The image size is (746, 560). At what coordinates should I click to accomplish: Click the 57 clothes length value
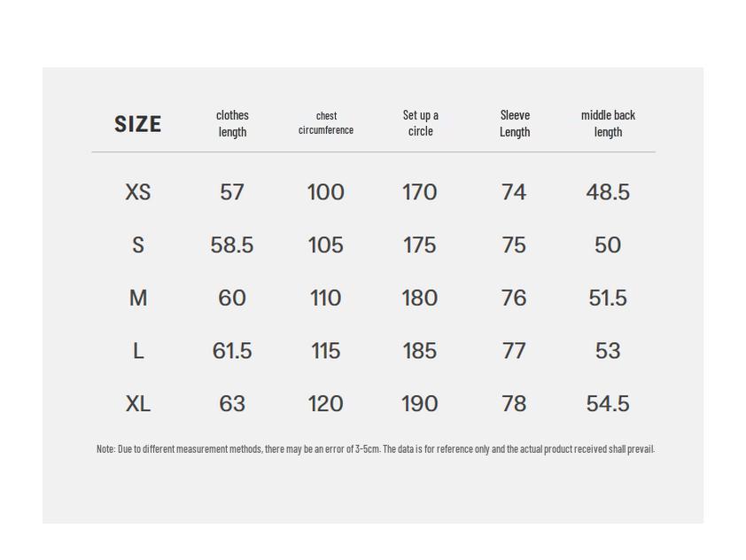[x=232, y=192]
